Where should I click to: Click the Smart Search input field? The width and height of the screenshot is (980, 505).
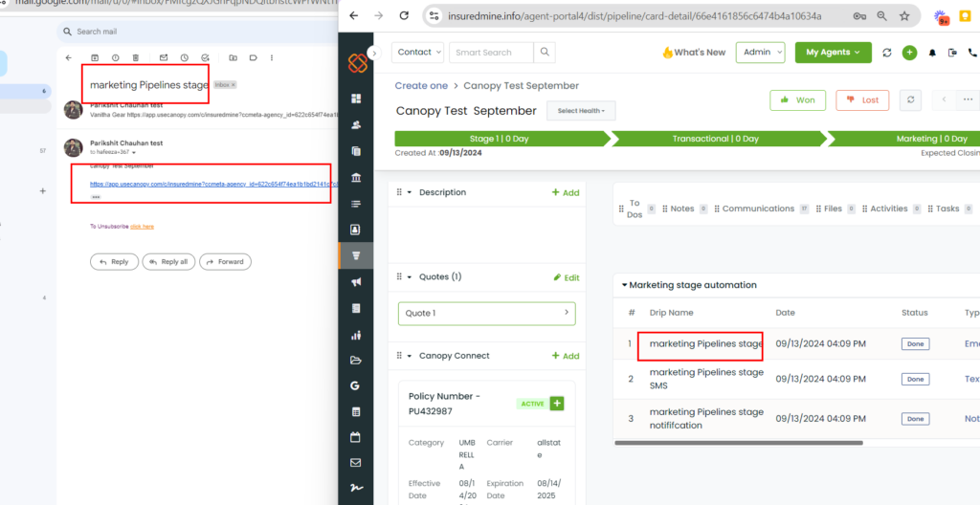491,53
